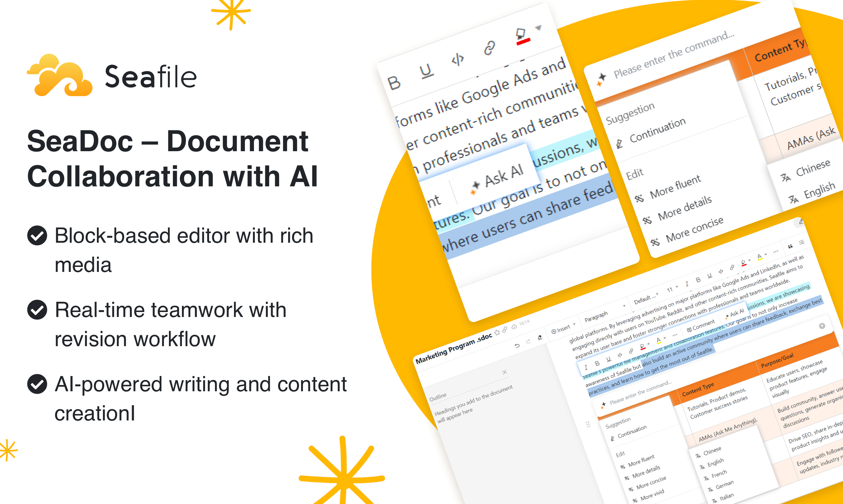
Task: Click the redo arrow beside the undo icon
Action: pos(528,342)
